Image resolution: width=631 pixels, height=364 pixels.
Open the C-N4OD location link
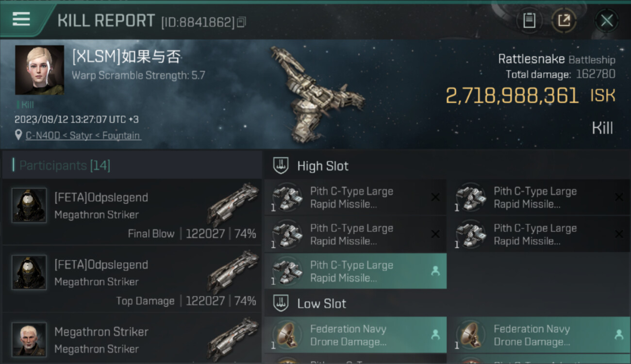[x=83, y=135]
